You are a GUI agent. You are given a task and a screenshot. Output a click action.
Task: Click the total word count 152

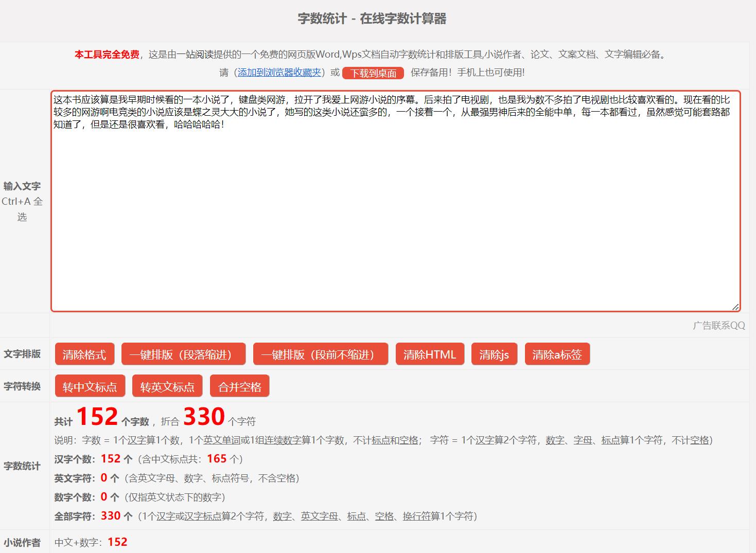(x=97, y=416)
